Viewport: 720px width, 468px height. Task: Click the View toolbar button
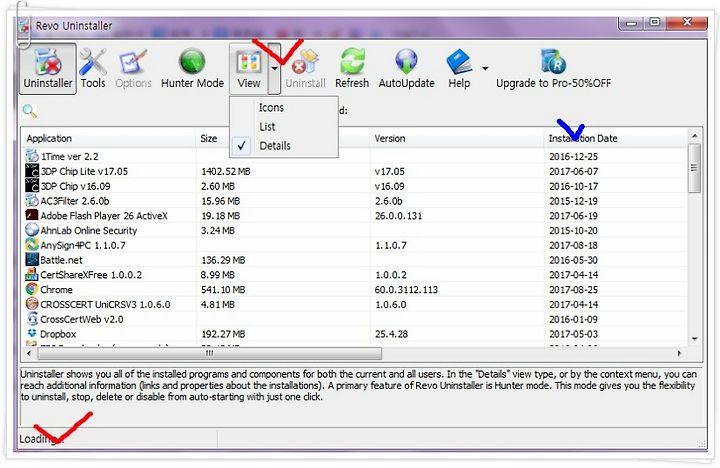point(249,69)
